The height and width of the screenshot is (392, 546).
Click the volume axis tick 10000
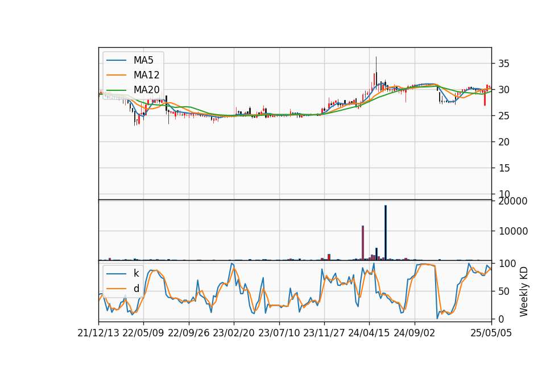click(x=513, y=231)
